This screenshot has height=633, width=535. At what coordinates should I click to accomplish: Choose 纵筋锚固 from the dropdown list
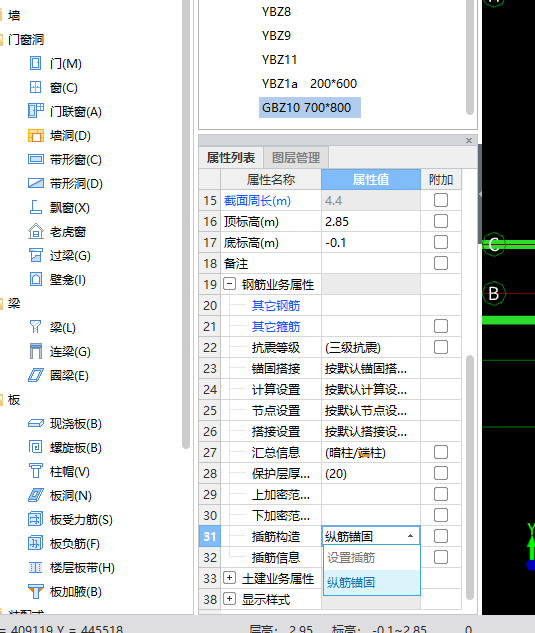[x=371, y=583]
